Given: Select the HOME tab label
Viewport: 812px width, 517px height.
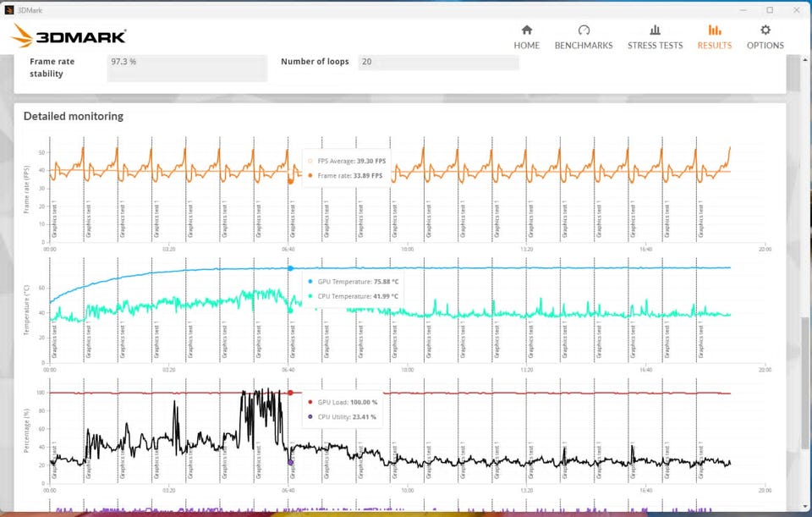Looking at the screenshot, I should click(527, 46).
